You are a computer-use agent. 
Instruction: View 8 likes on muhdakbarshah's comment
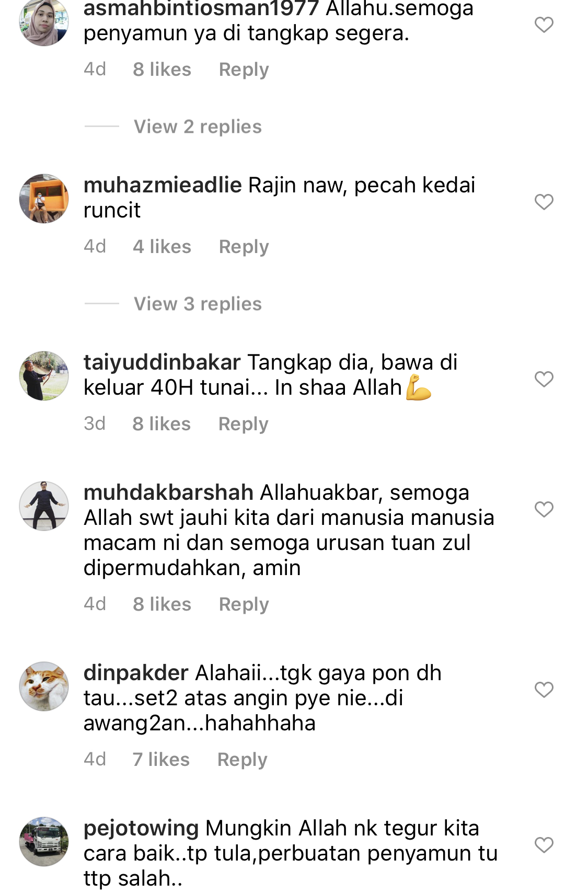(x=162, y=604)
